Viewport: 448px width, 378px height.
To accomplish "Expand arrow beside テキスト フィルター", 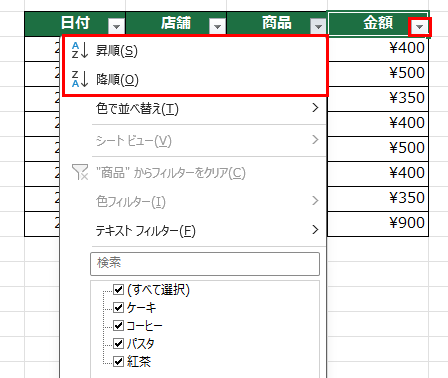I will [315, 229].
